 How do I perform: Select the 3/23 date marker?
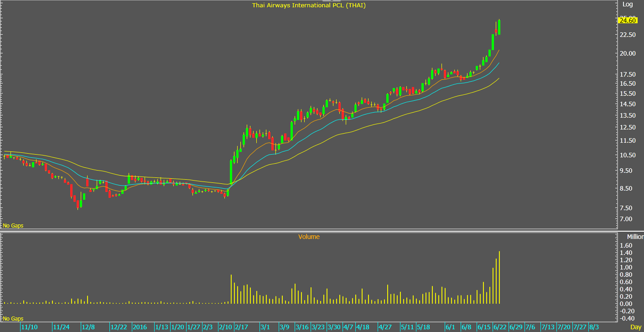(x=318, y=327)
